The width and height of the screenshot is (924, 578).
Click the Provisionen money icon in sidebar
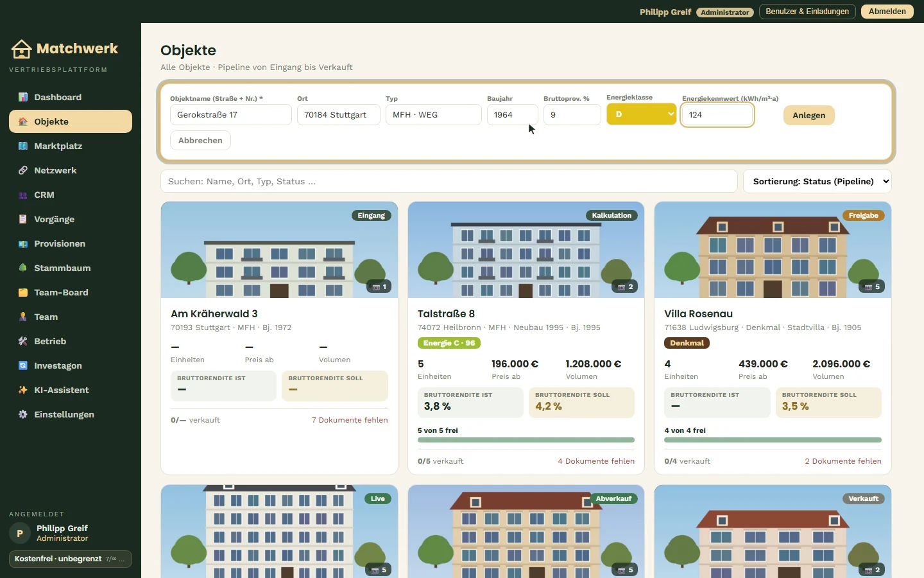click(23, 243)
